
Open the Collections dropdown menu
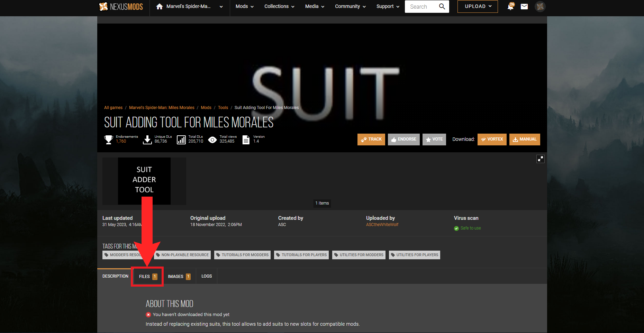click(x=279, y=7)
